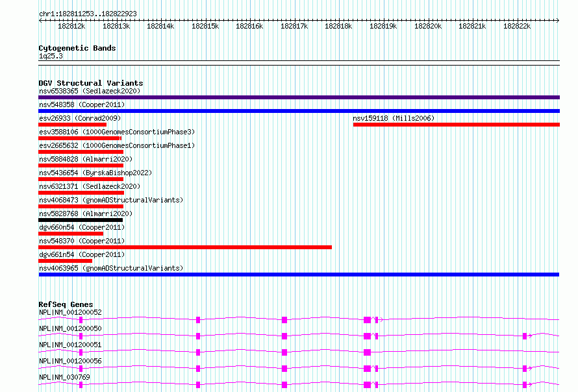Viewport: 578px width, 392px height.
Task: Open the NPL|NM_030769 transcript label
Action: tap(64, 377)
